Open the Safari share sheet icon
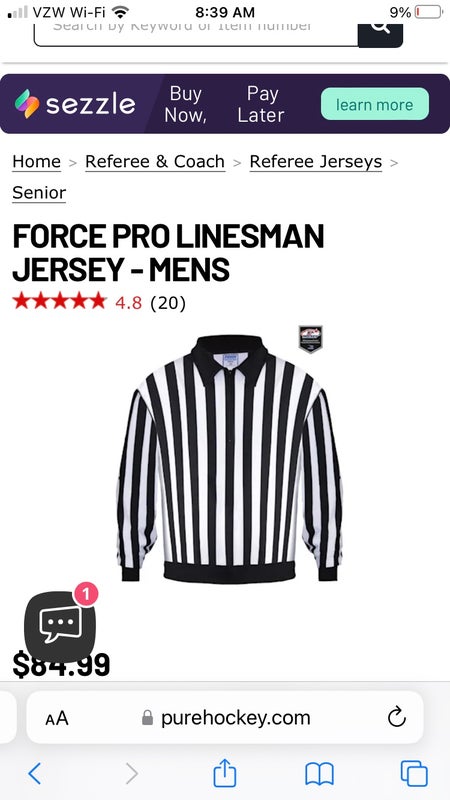450x800 pixels. (x=224, y=773)
